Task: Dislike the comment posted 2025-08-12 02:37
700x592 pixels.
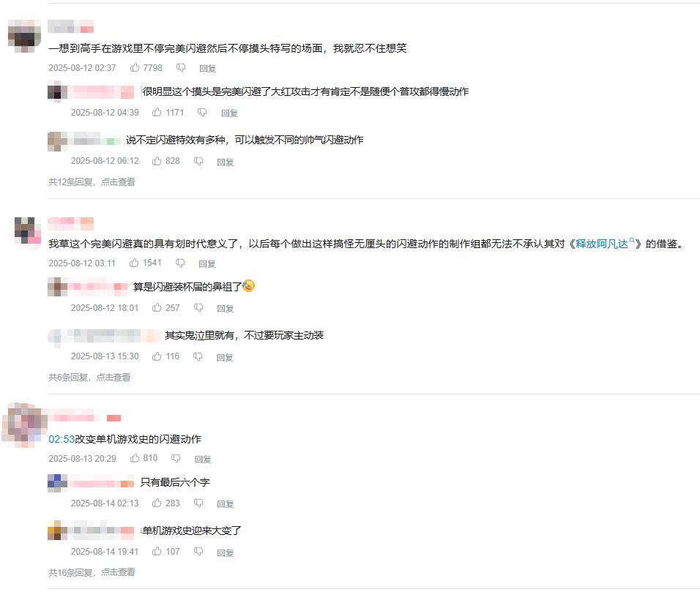Action: (181, 68)
